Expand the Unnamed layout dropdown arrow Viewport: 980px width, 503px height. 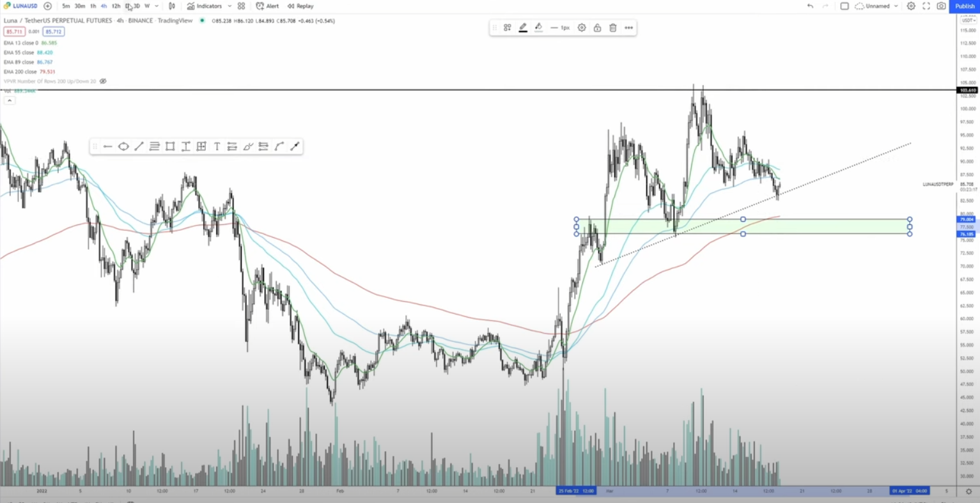click(896, 6)
